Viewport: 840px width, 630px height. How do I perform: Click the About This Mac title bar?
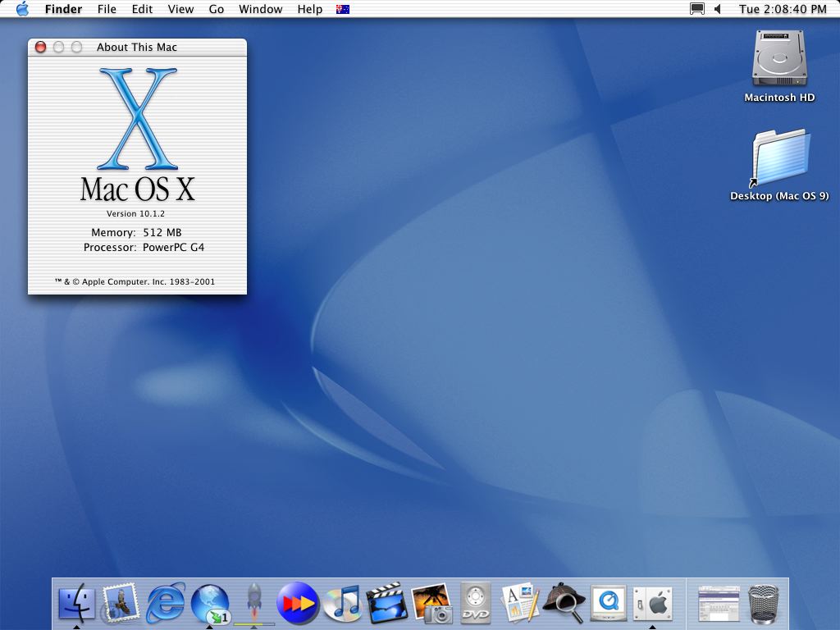[x=137, y=47]
